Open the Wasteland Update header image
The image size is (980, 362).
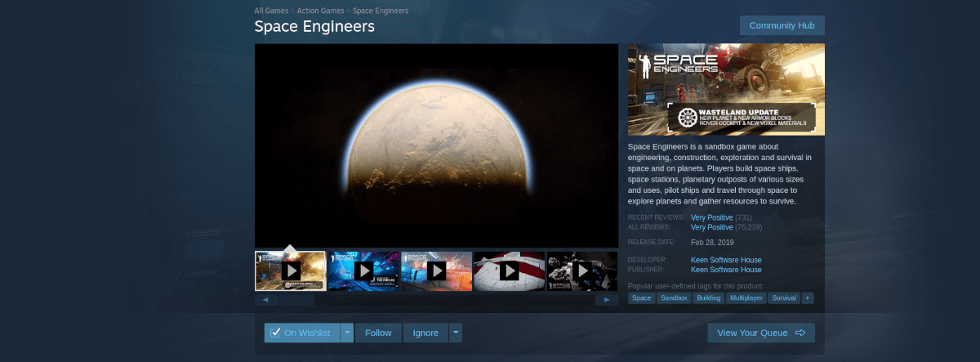pos(726,89)
